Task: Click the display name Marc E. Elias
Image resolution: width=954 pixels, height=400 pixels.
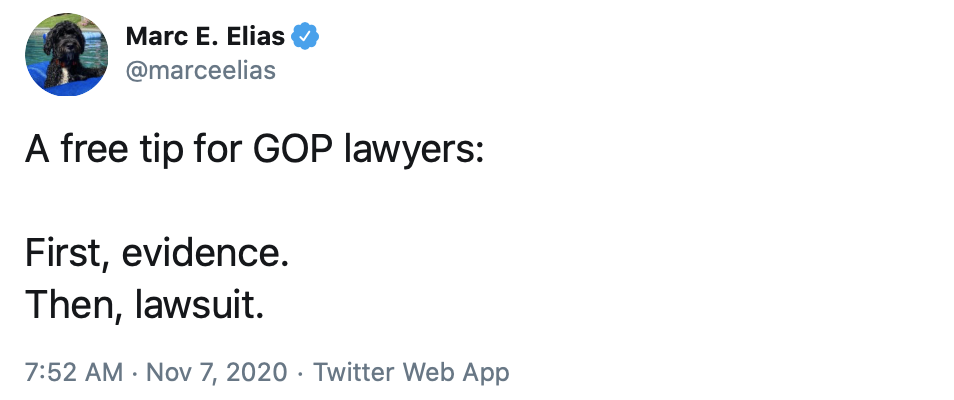Action: 206,39
